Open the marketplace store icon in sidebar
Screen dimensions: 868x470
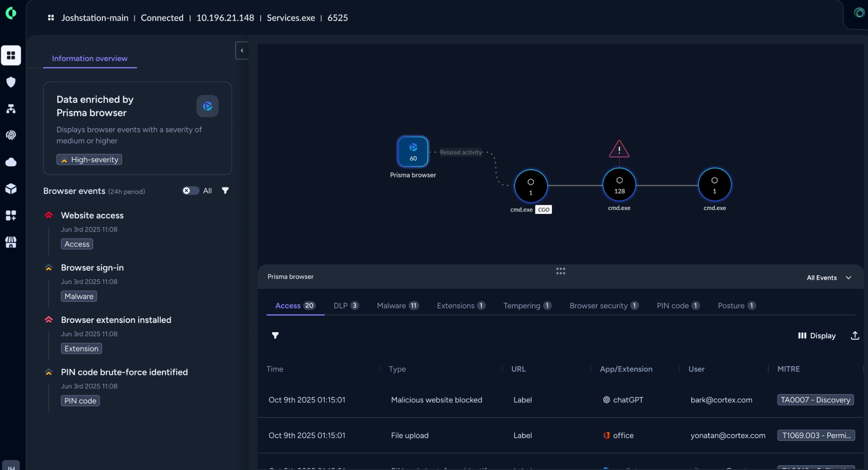[x=11, y=242]
